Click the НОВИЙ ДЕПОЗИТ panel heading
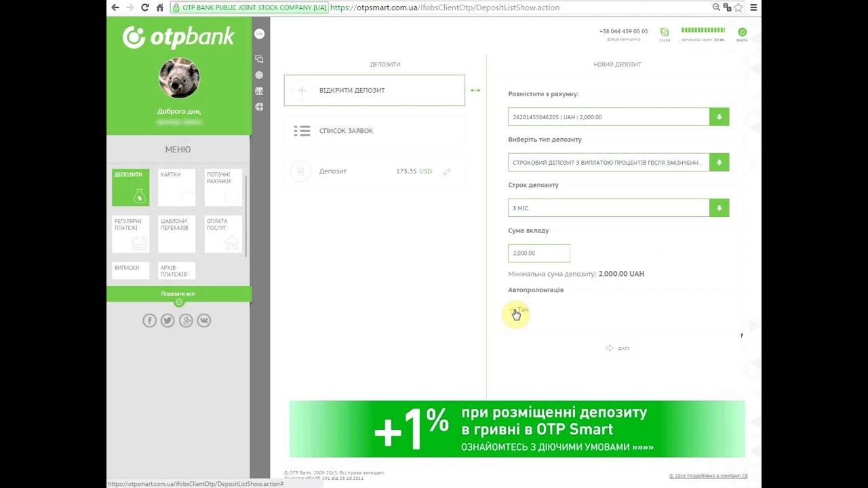The width and height of the screenshot is (868, 488). [617, 64]
